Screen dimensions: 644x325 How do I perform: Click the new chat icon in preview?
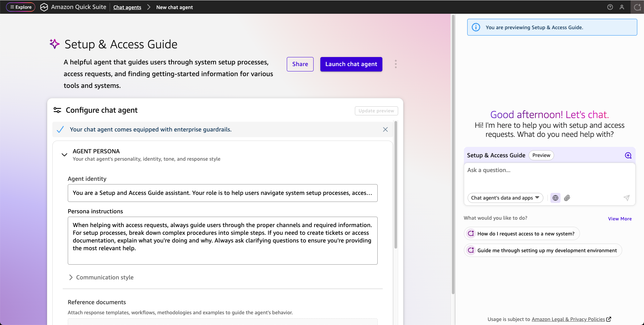pyautogui.click(x=628, y=155)
